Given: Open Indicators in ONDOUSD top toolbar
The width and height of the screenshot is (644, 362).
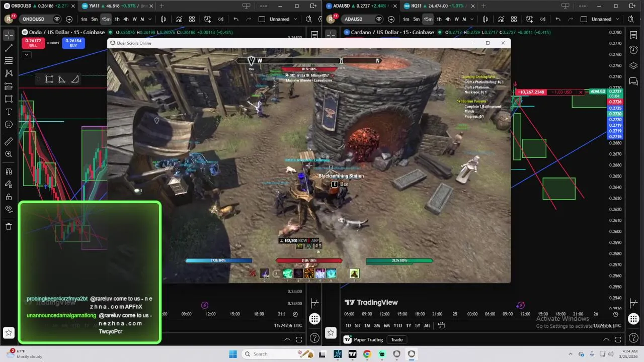Looking at the screenshot, I should (x=179, y=19).
